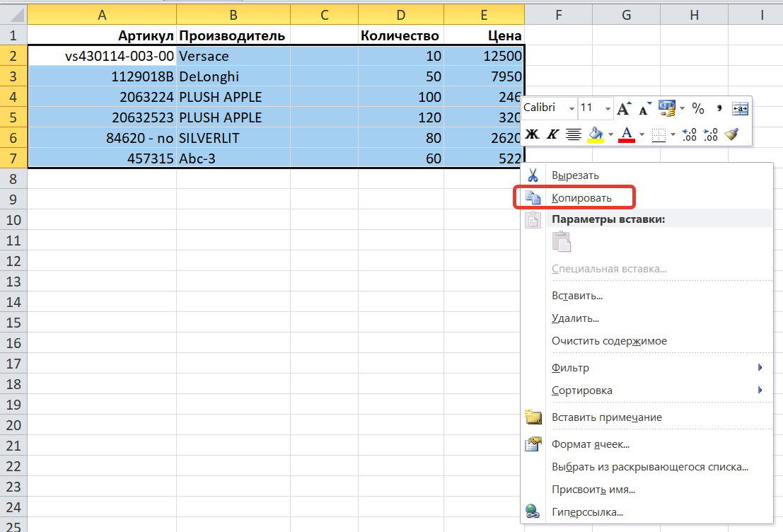The image size is (783, 532).
Task: Click cell vs430114-003-00
Action: (x=102, y=56)
